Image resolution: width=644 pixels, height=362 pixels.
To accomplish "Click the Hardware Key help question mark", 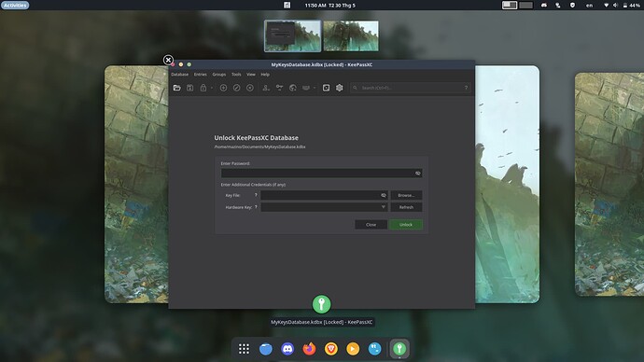I will click(x=256, y=207).
